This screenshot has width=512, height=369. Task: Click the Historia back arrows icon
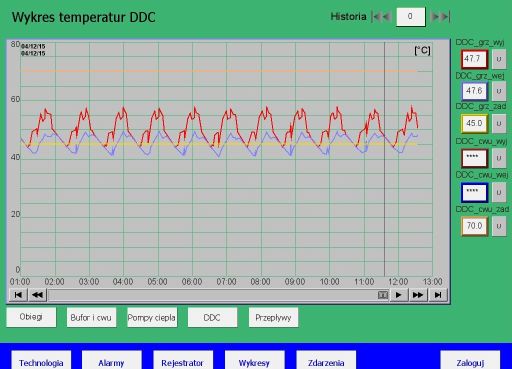click(x=381, y=17)
